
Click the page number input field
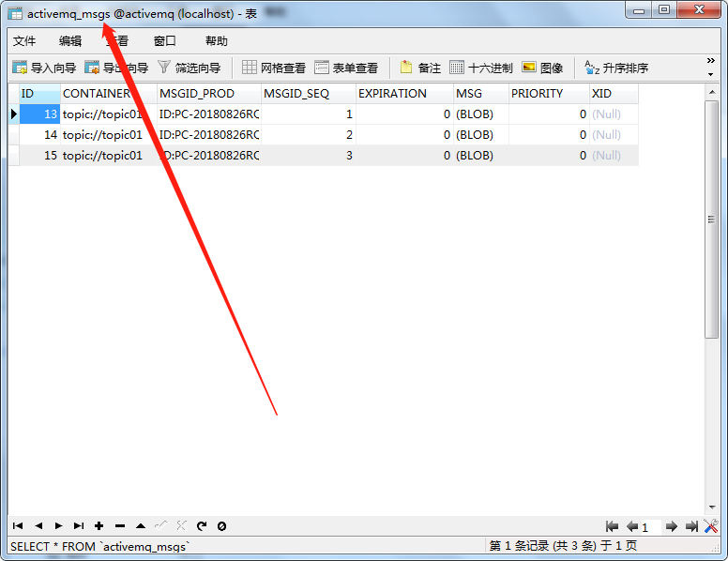(651, 527)
